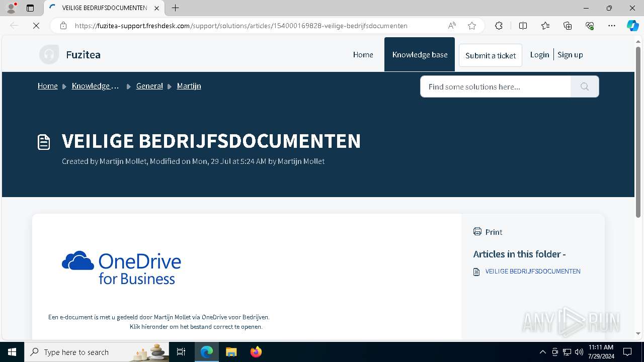Open the Collections icon
Screen dimensions: 644x362
pos(568,26)
